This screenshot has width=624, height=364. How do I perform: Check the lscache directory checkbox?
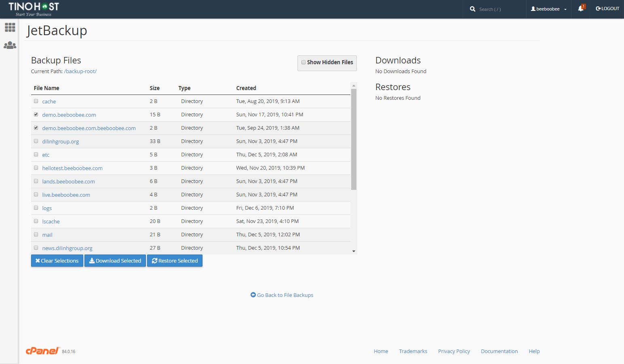coord(36,221)
